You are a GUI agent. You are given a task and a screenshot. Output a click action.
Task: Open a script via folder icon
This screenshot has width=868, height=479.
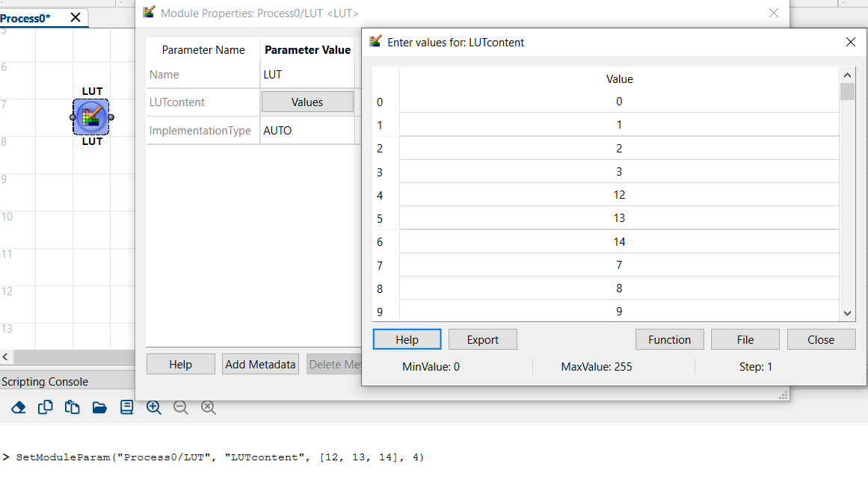pos(99,407)
